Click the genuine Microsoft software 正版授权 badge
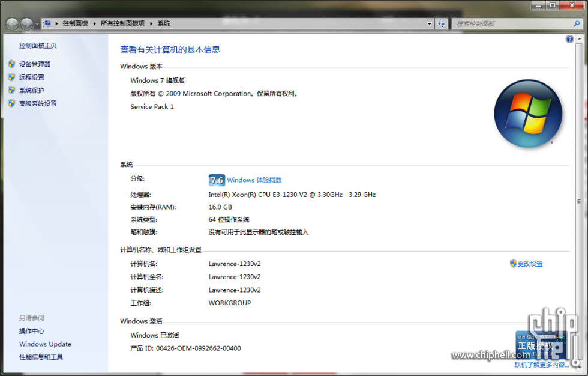The width and height of the screenshot is (588, 376). pos(540,345)
